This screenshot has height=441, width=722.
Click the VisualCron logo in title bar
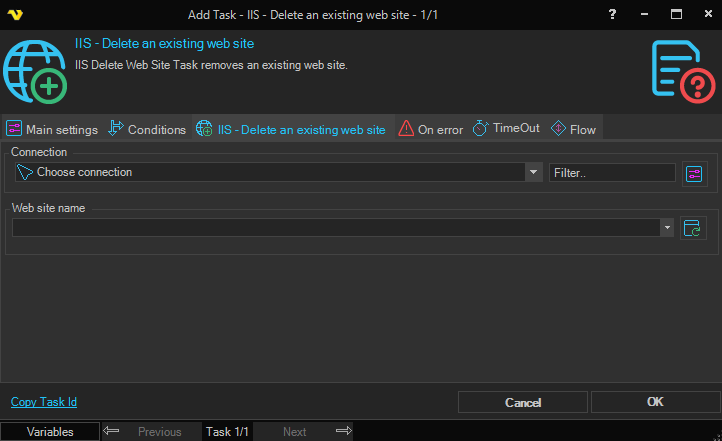click(x=15, y=15)
